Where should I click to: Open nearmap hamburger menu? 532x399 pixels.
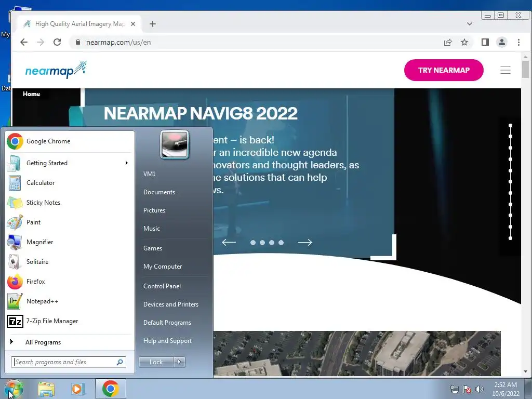point(506,70)
